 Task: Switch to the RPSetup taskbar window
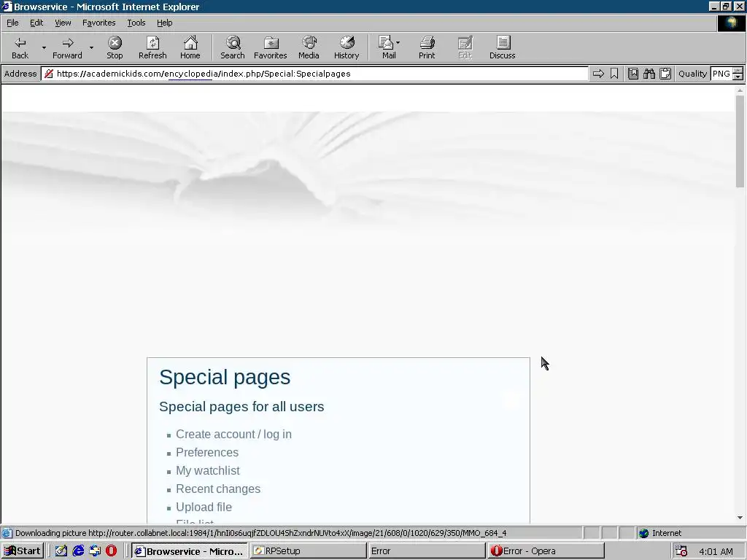click(x=309, y=551)
